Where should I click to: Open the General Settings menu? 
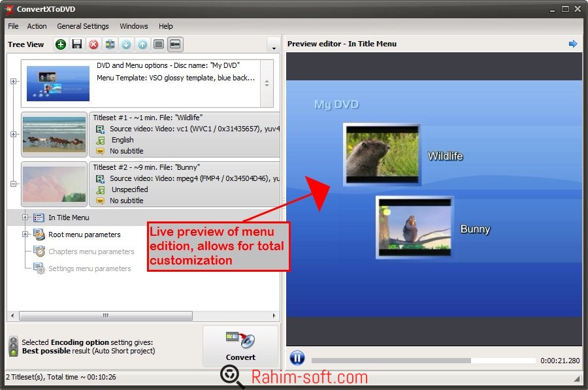tap(83, 26)
